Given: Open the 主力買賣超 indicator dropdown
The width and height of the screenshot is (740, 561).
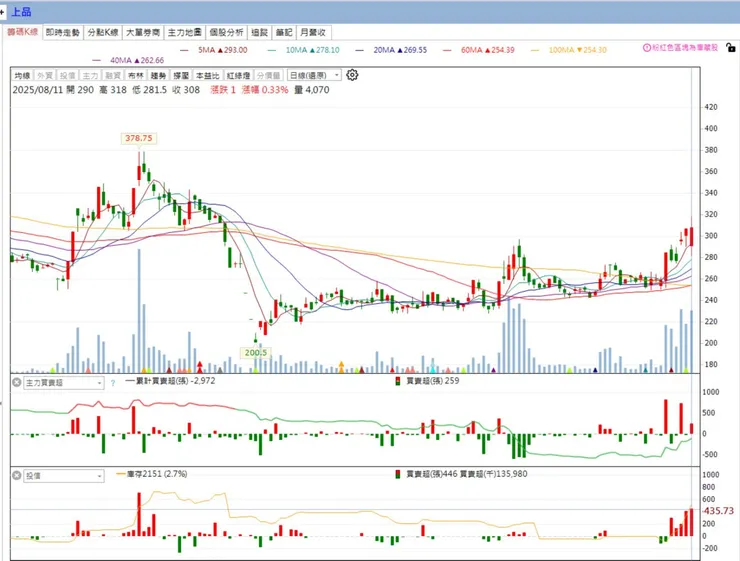Looking at the screenshot, I should coord(63,383).
